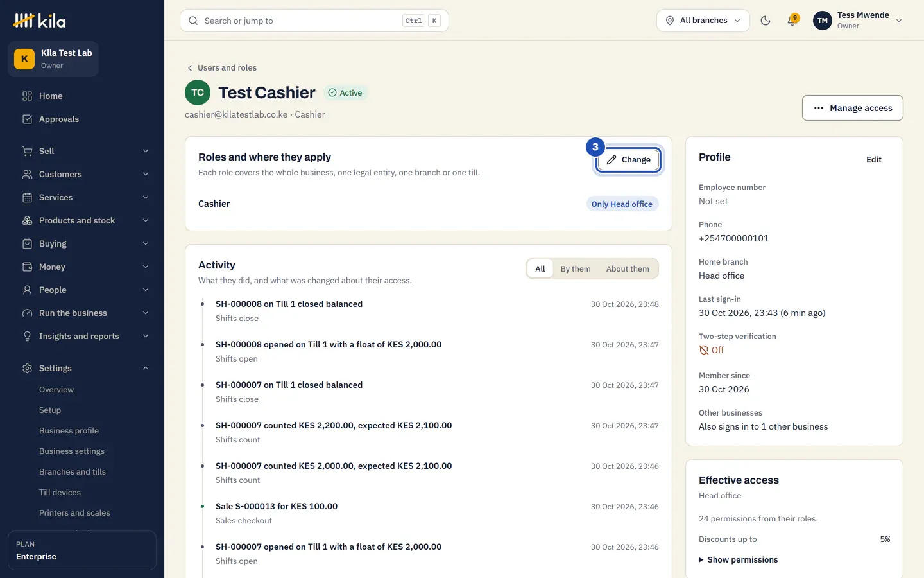Image resolution: width=924 pixels, height=578 pixels.
Task: Select the All activity filter
Action: 540,268
